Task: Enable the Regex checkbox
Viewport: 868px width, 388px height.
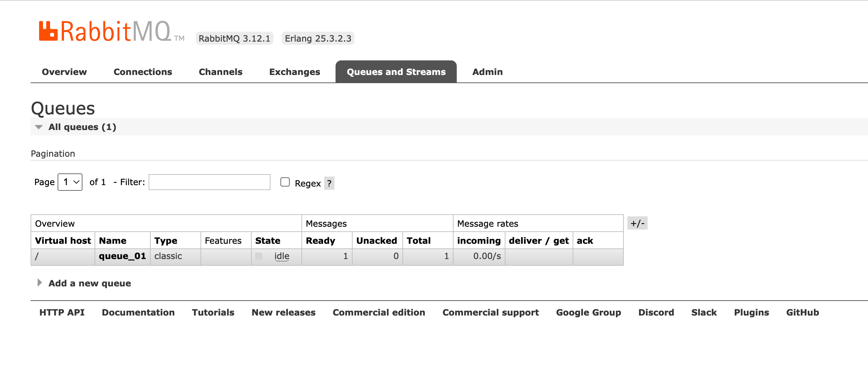Action: click(x=285, y=182)
